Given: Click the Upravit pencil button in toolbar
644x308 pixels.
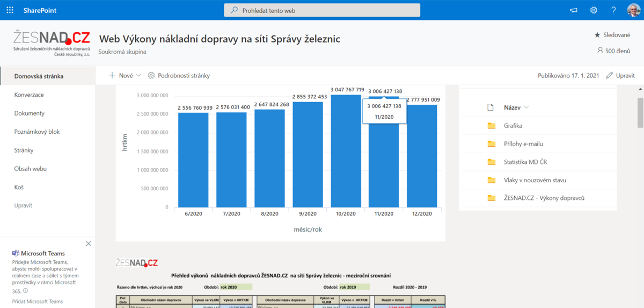Looking at the screenshot, I should click(x=620, y=75).
